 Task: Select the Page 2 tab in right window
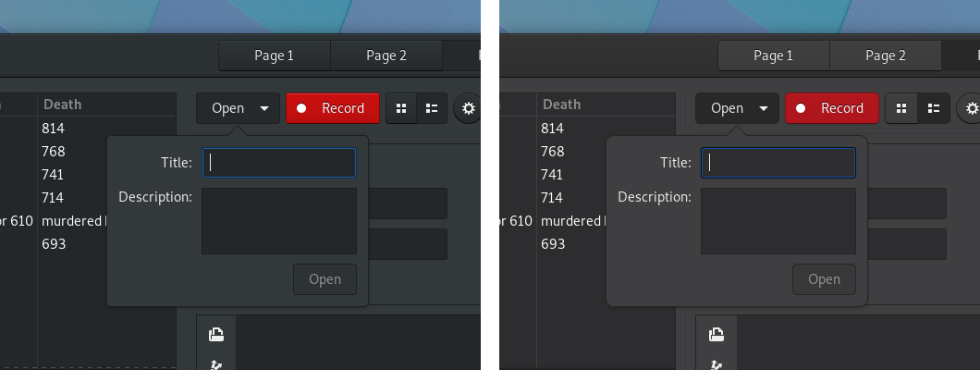click(885, 55)
